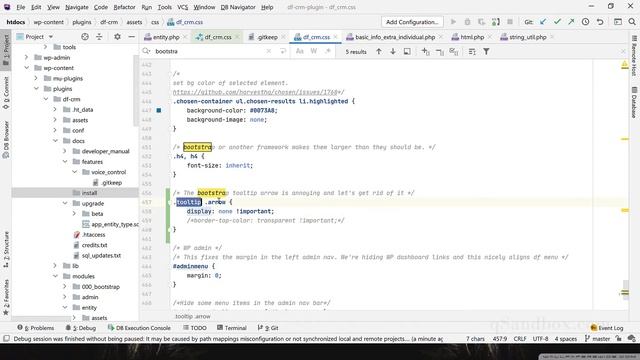Collapse the upgrade folder
Screen dimensions: 640x360
click(x=64, y=203)
